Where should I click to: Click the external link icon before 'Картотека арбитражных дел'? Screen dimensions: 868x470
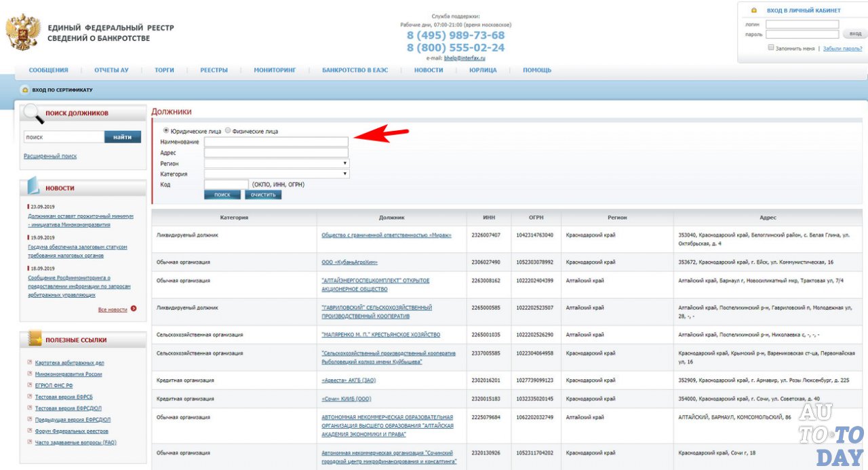[x=29, y=363]
